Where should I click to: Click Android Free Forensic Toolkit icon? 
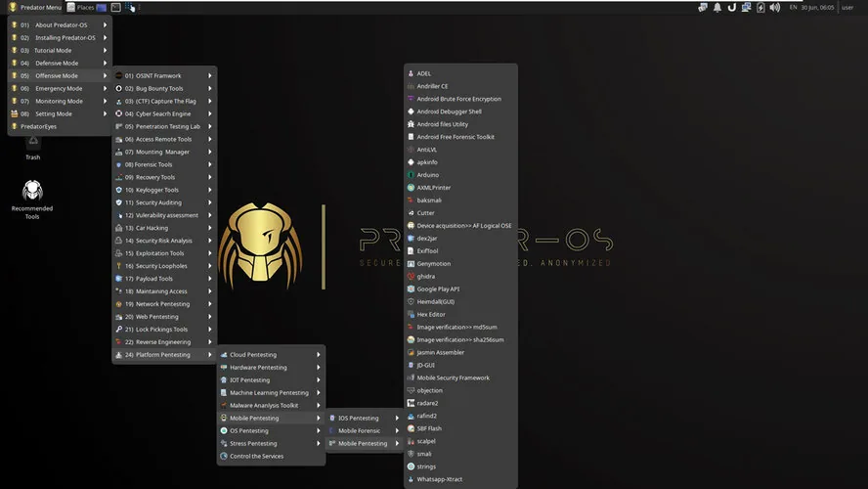411,137
